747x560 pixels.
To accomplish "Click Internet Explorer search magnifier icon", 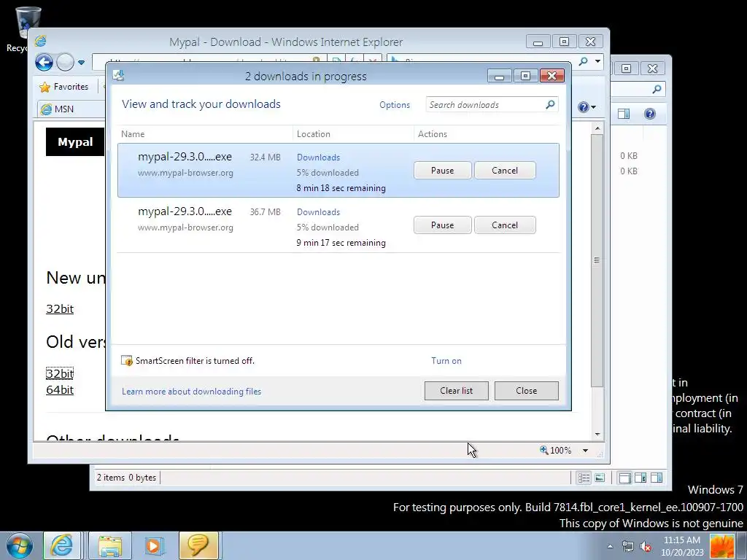I will click(583, 61).
